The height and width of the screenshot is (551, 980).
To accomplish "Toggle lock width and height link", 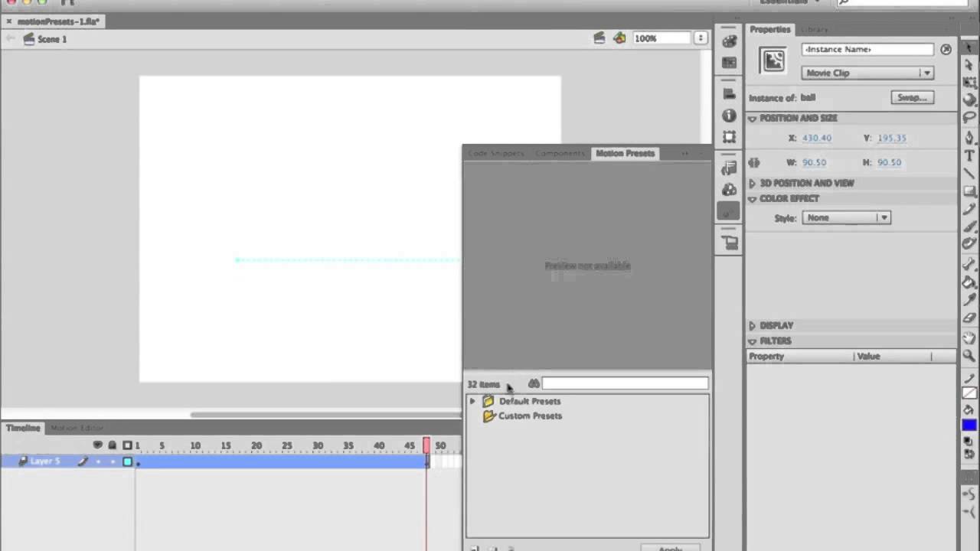I will [754, 162].
